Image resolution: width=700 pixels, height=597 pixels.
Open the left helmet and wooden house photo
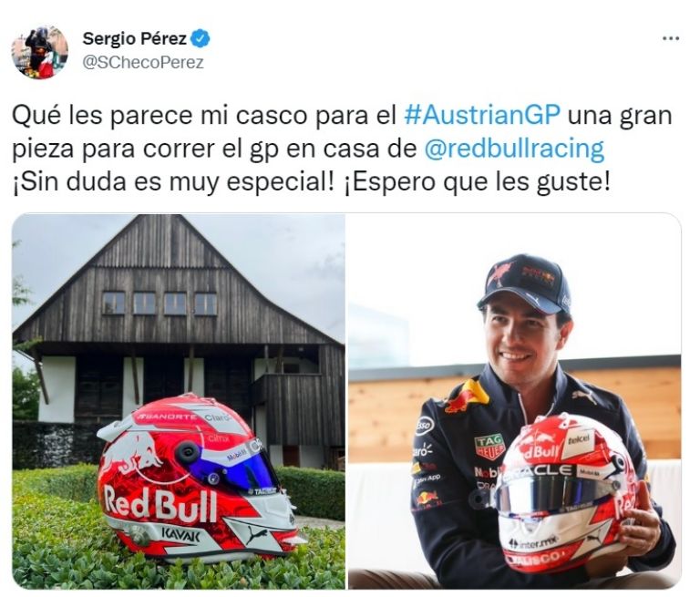coord(179,401)
